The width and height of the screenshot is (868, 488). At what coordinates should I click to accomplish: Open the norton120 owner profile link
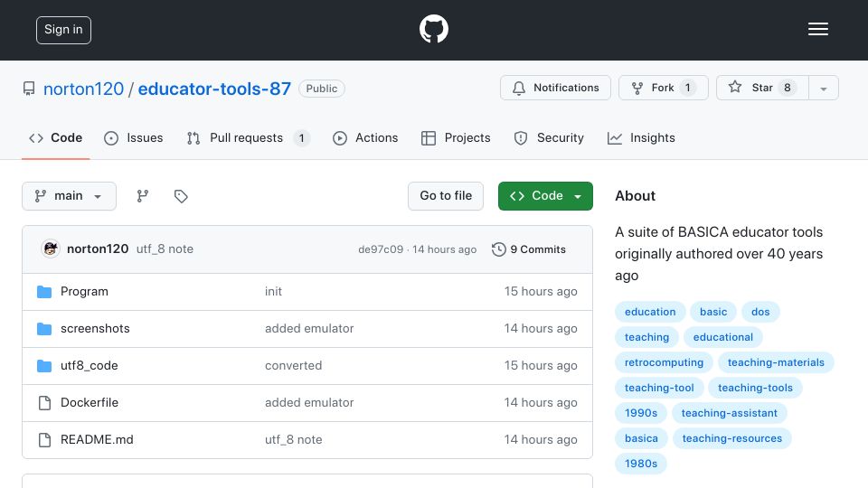(x=83, y=89)
